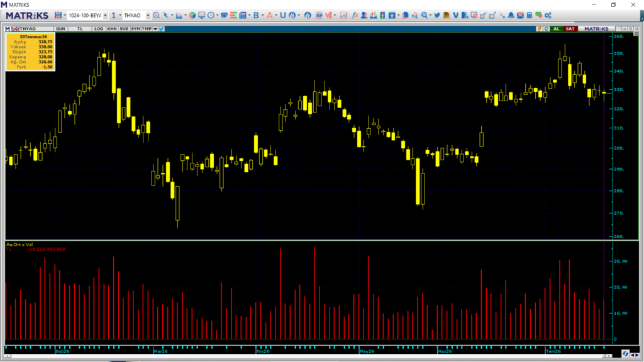Click the mail envelope icon
This screenshot has width=644, height=362.
pyautogui.click(x=520, y=15)
